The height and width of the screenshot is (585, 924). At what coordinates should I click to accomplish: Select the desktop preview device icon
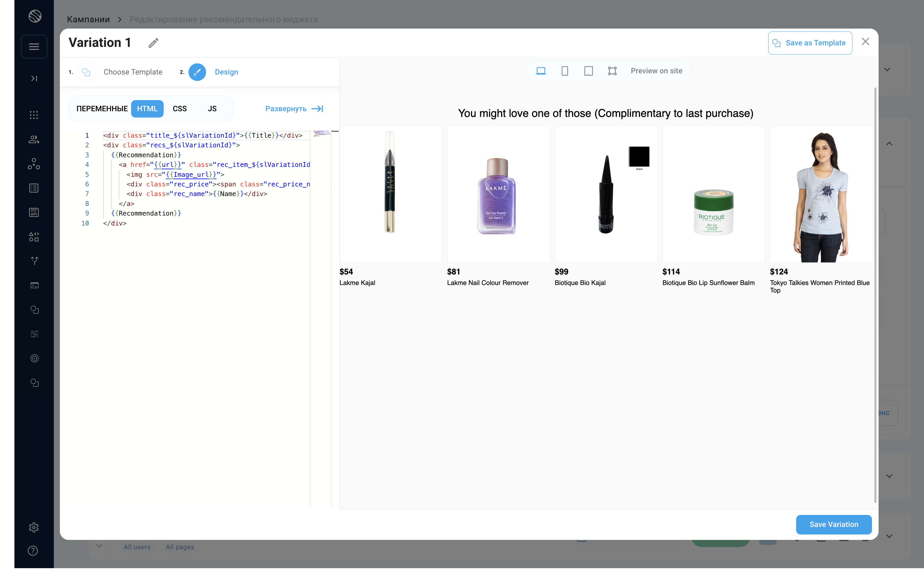541,71
